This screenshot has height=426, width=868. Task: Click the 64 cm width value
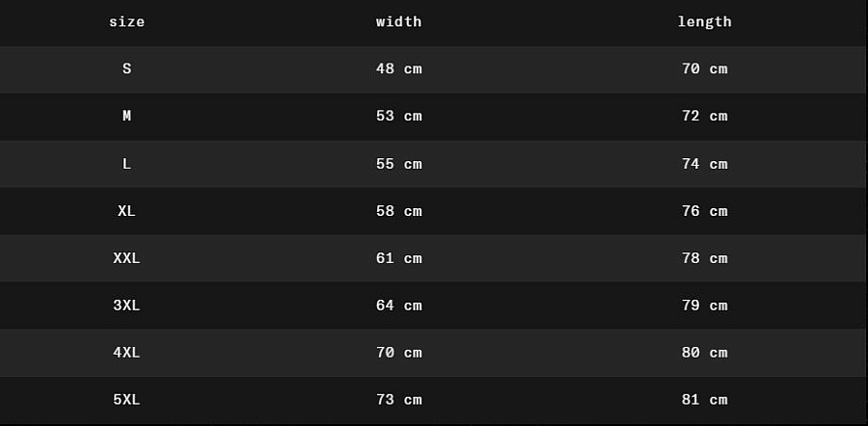point(398,306)
